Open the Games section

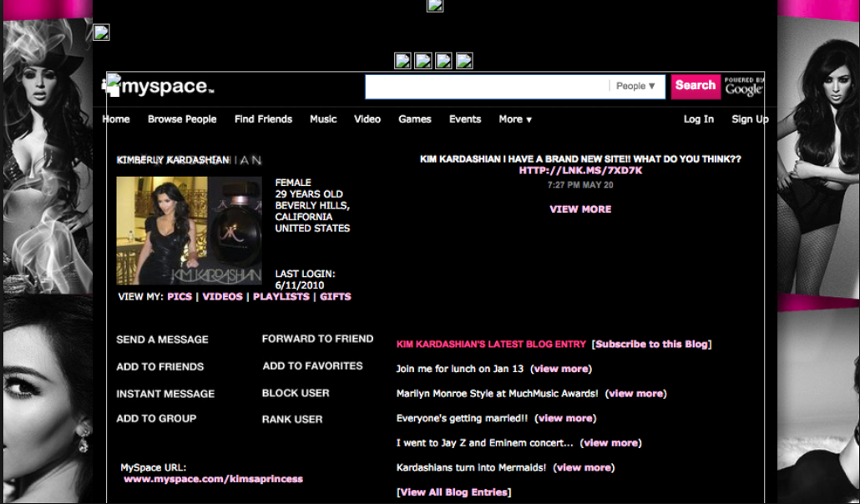click(415, 119)
